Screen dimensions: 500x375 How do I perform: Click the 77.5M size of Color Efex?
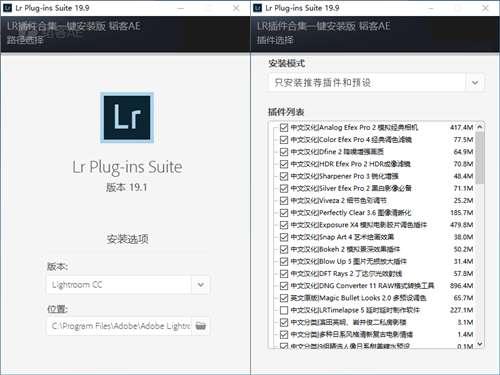[x=463, y=140]
